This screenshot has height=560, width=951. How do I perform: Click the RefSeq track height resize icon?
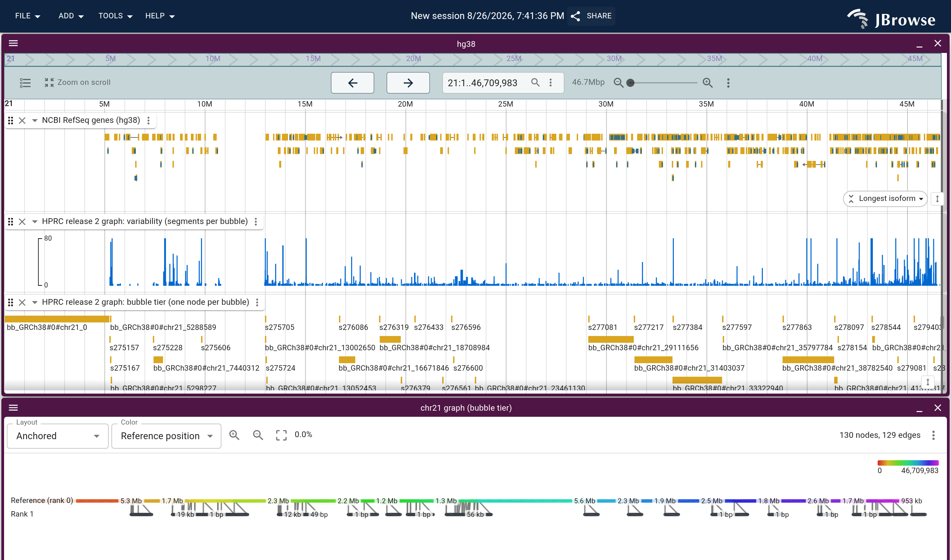(x=937, y=199)
